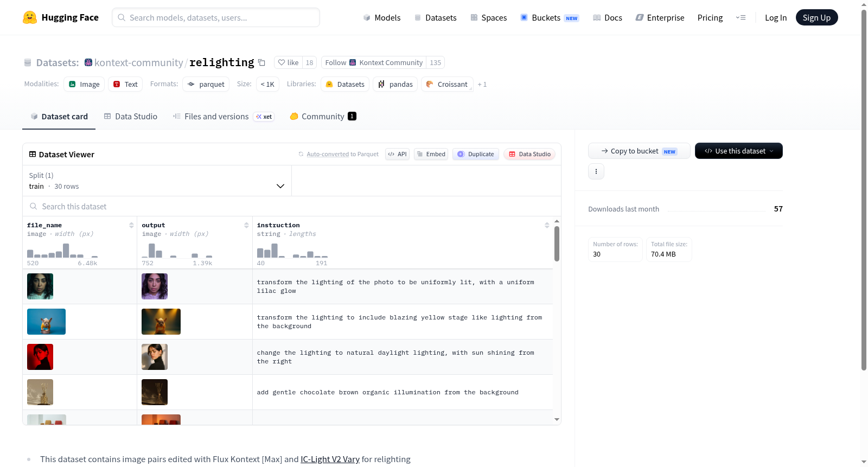Open the lilac glow output thumbnail

tap(155, 286)
